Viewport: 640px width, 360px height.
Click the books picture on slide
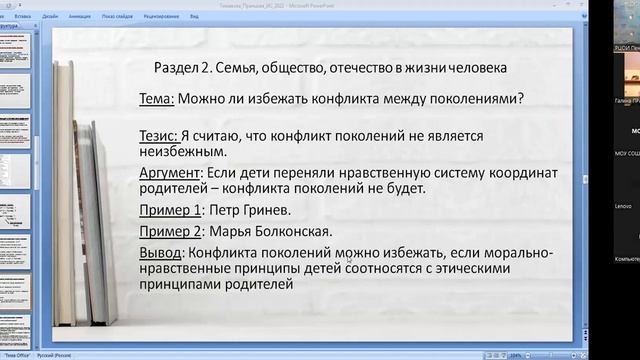tap(85, 194)
